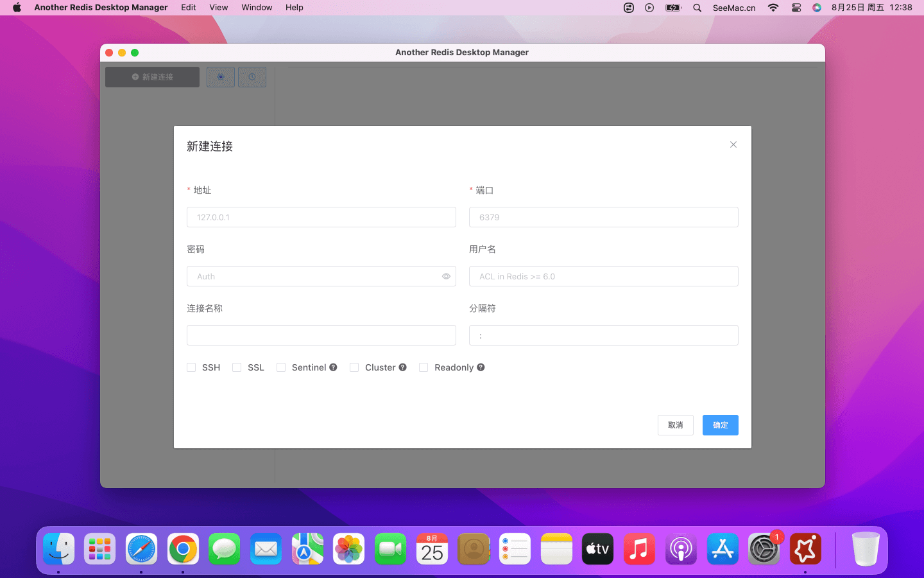Open FaceTime from the Dock
This screenshot has height=578, width=924.
[390, 549]
